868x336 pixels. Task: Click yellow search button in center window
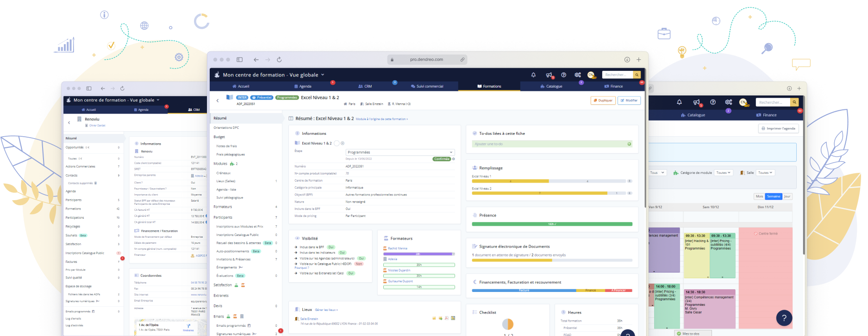click(637, 75)
